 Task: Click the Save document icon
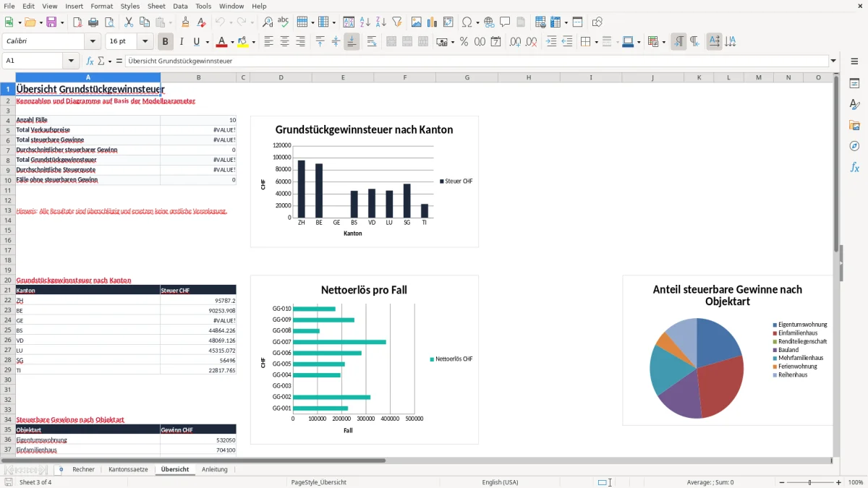(51, 22)
